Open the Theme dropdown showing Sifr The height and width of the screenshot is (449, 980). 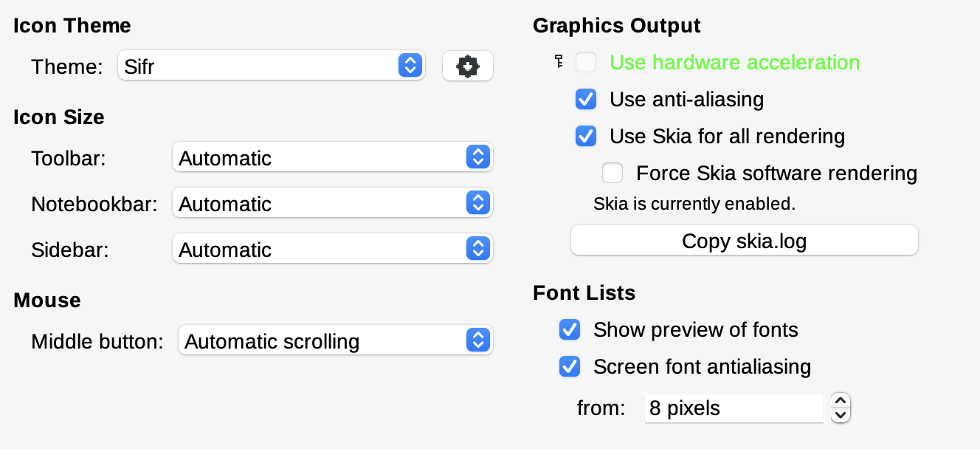tap(272, 66)
